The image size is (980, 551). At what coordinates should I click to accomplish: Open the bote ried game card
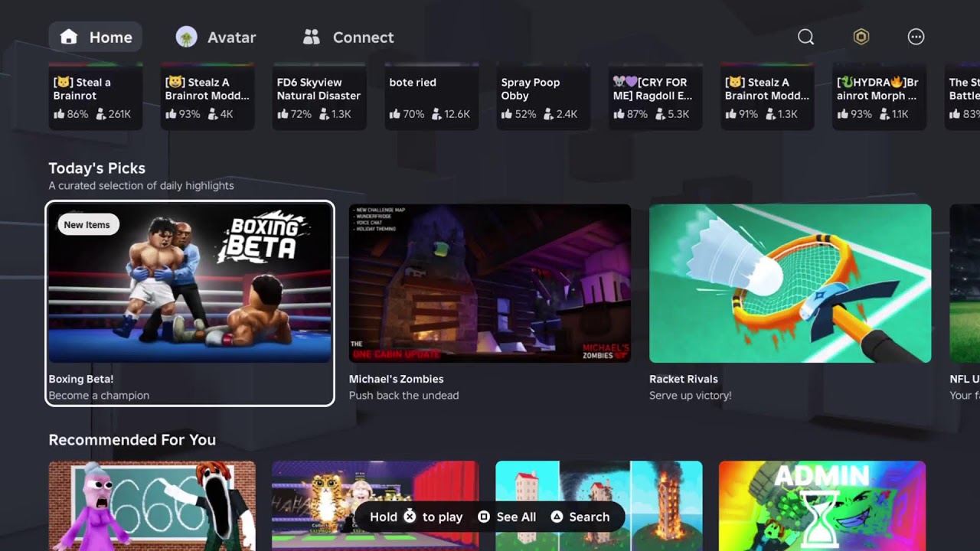coord(431,97)
